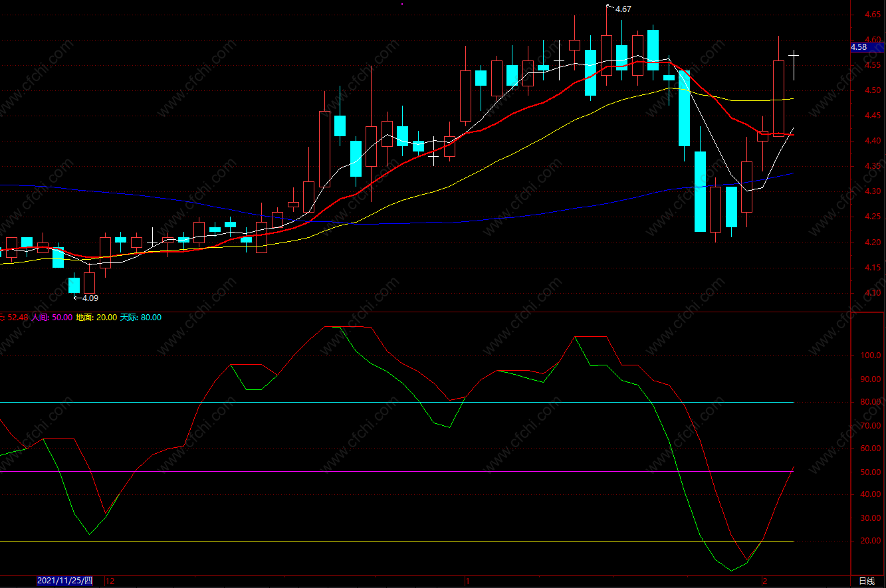Click the 地面: 20.00 indicator value
The height and width of the screenshot is (588, 886).
96,318
